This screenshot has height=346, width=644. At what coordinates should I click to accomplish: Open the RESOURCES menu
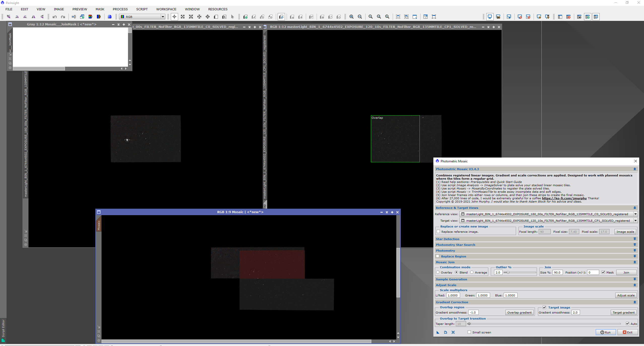[x=218, y=9]
